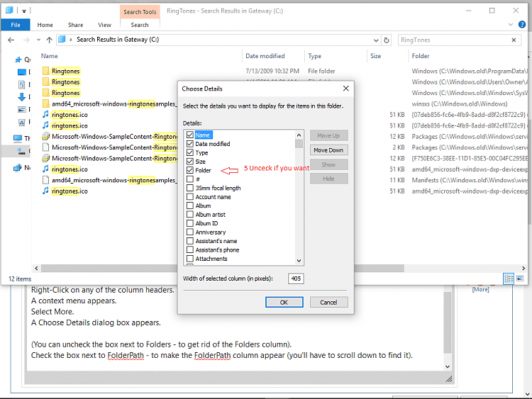The width and height of the screenshot is (532, 399).
Task: Open Downloads arrow icon in sidebar
Action: point(21,97)
